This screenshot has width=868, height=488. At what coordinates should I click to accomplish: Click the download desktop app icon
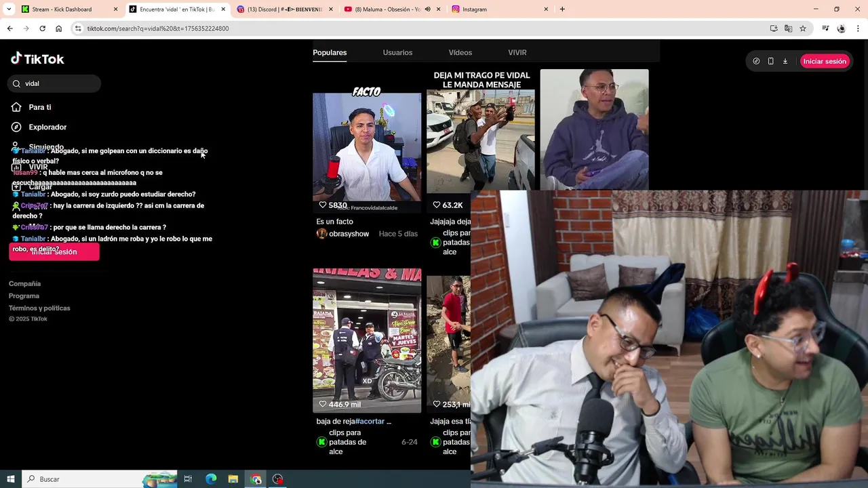coord(785,61)
